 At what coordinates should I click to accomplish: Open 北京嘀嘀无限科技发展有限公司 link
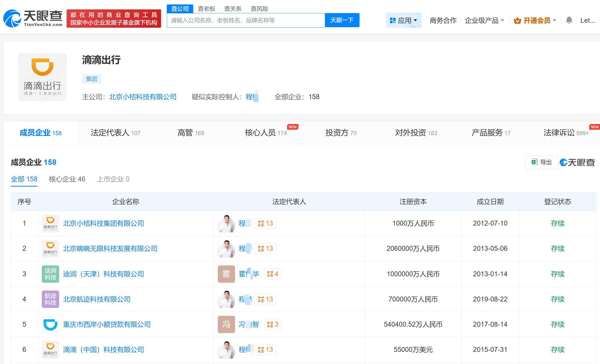click(110, 249)
